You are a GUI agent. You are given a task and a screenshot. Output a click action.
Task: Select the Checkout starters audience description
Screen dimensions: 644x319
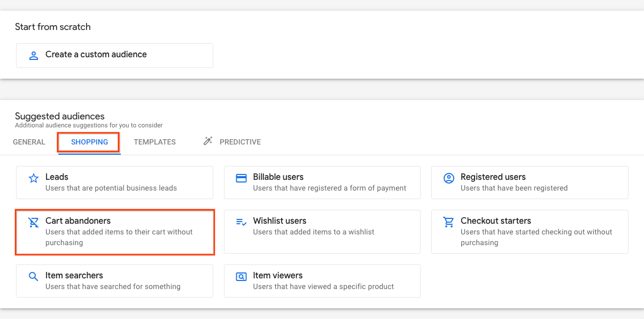[537, 237]
